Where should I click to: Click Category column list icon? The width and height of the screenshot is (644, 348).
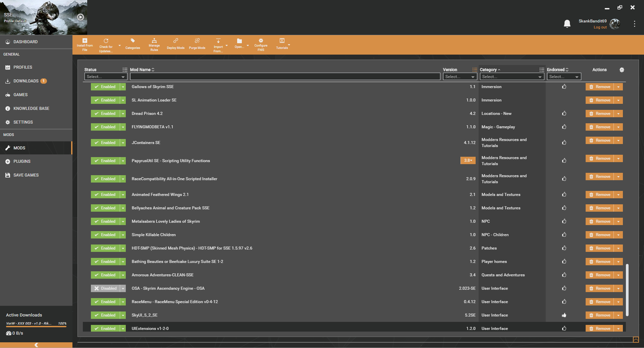pyautogui.click(x=542, y=70)
